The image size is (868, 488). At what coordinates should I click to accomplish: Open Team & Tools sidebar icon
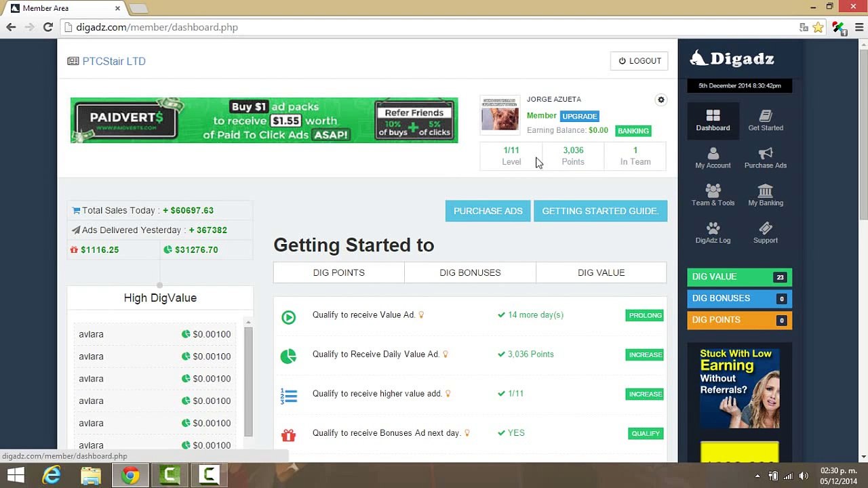point(713,195)
